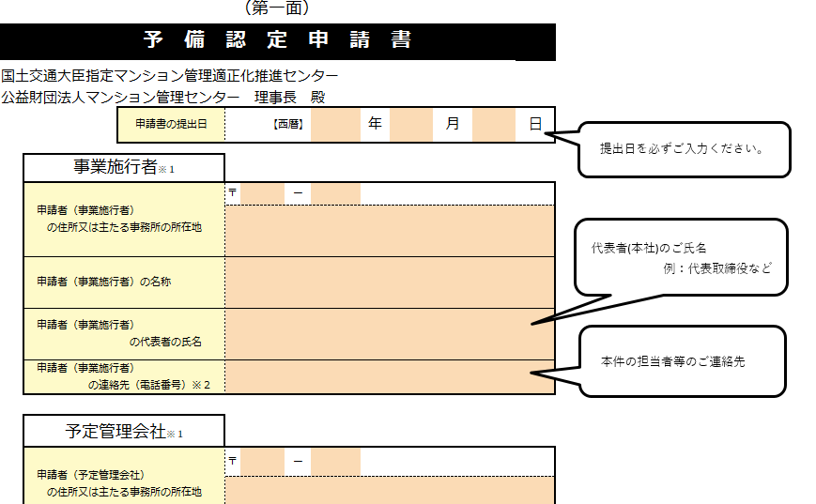Image resolution: width=816 pixels, height=504 pixels.
Task: Click the 本件の担当者等のご連絡先 callout
Action: click(x=682, y=361)
